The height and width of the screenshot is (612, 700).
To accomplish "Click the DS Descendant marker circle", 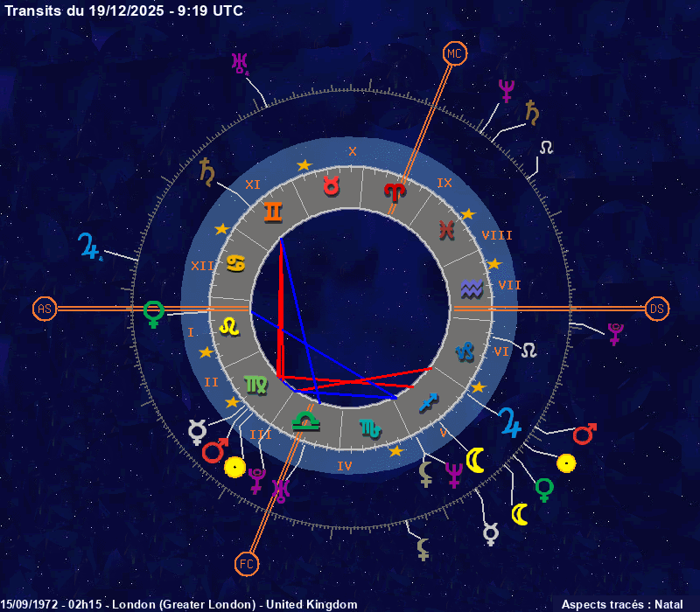I will (656, 309).
